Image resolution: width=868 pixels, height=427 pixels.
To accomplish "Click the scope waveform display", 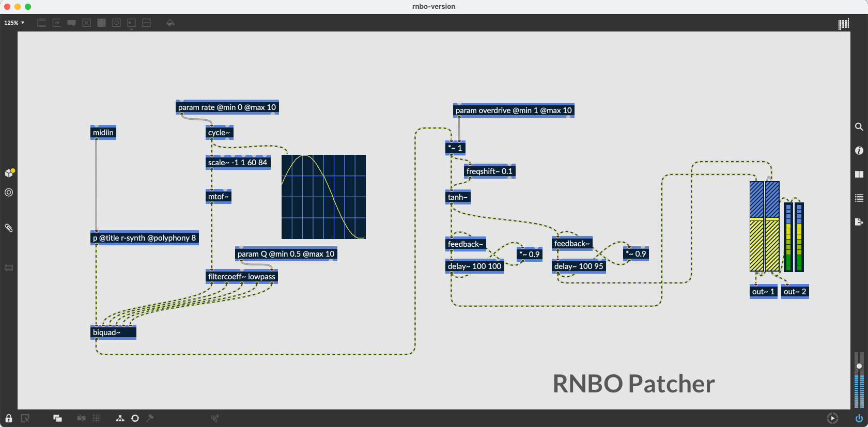I will click(323, 197).
